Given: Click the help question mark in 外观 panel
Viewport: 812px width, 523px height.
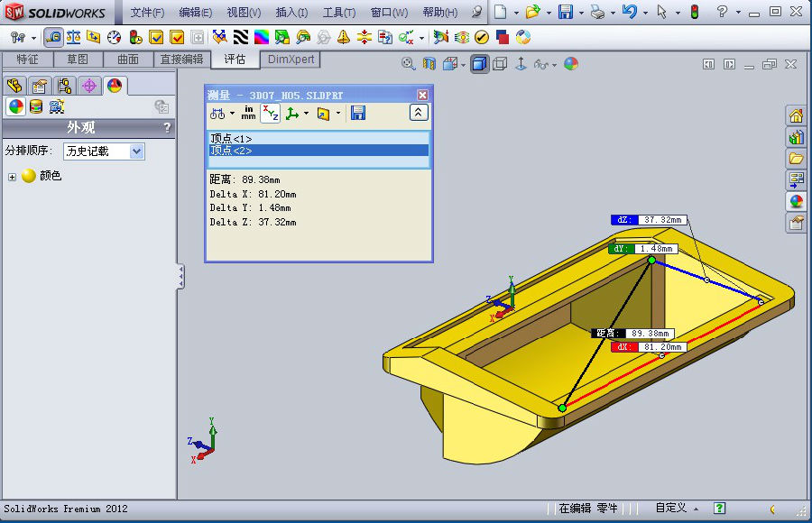Looking at the screenshot, I should [x=167, y=128].
